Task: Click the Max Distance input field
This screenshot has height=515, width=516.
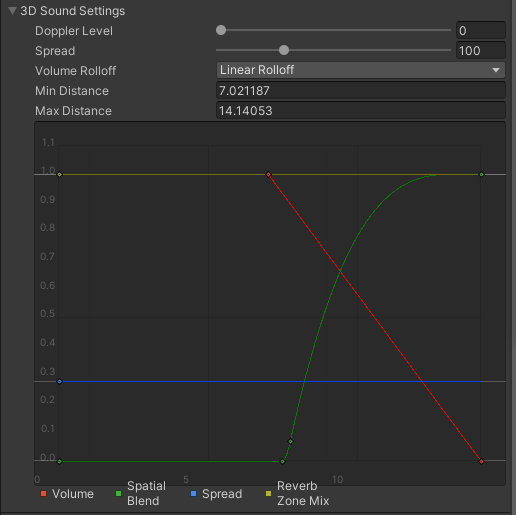Action: tap(361, 111)
